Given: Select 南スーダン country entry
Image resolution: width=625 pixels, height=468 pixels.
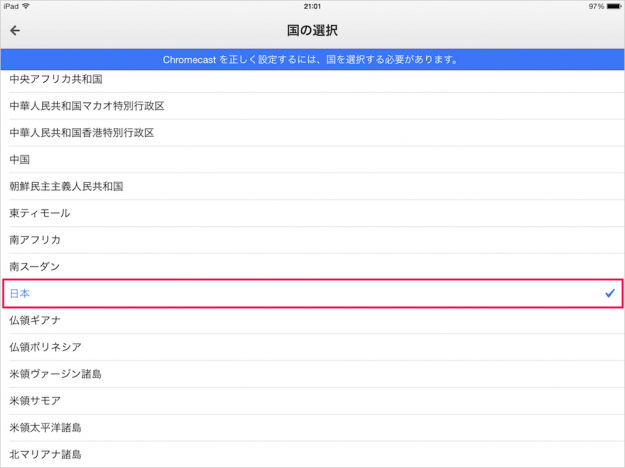Looking at the screenshot, I should 35,267.
